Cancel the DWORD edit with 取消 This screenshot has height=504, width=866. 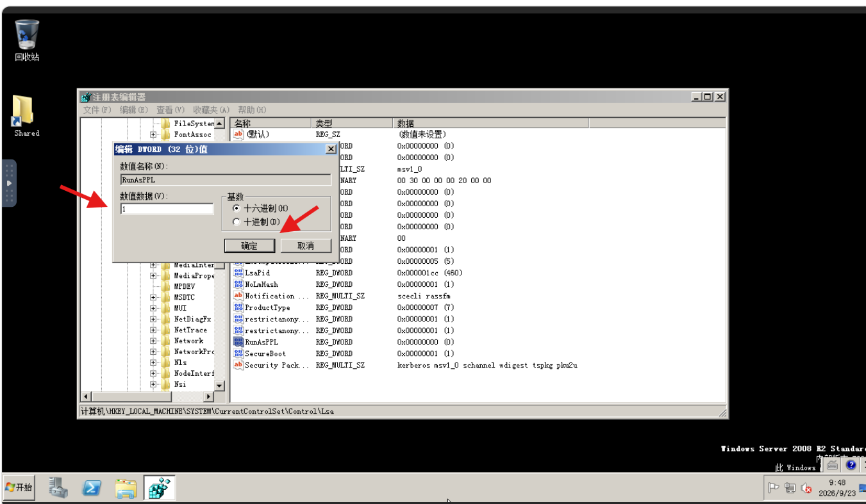(x=306, y=245)
